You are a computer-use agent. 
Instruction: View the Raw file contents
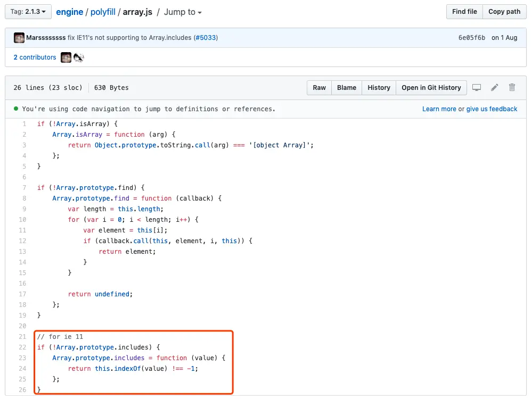318,87
